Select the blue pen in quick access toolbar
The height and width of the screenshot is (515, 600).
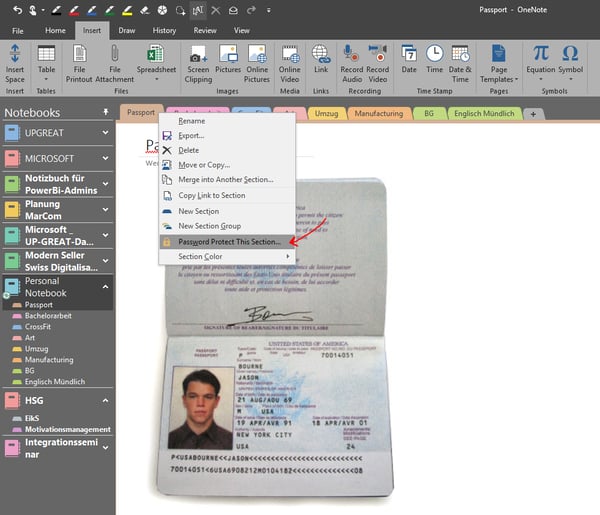coord(91,10)
